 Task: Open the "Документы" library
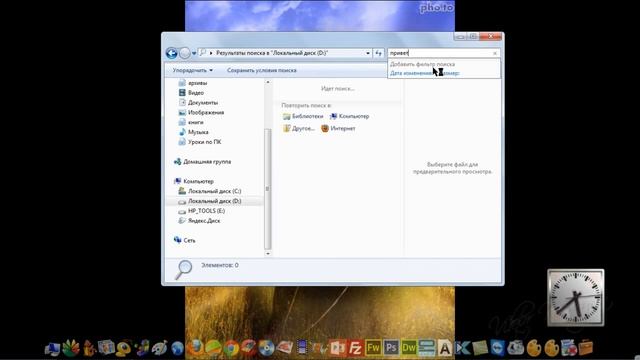[198, 102]
